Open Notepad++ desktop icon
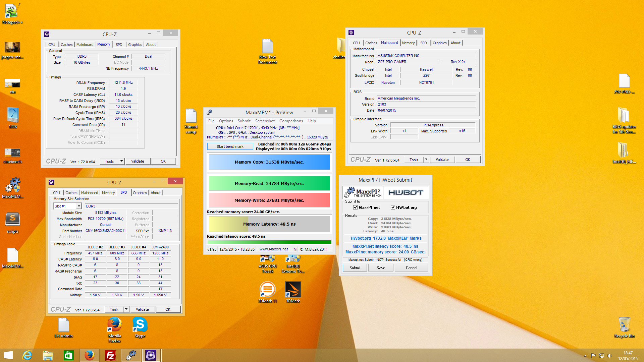The height and width of the screenshot is (362, 644). (x=12, y=13)
